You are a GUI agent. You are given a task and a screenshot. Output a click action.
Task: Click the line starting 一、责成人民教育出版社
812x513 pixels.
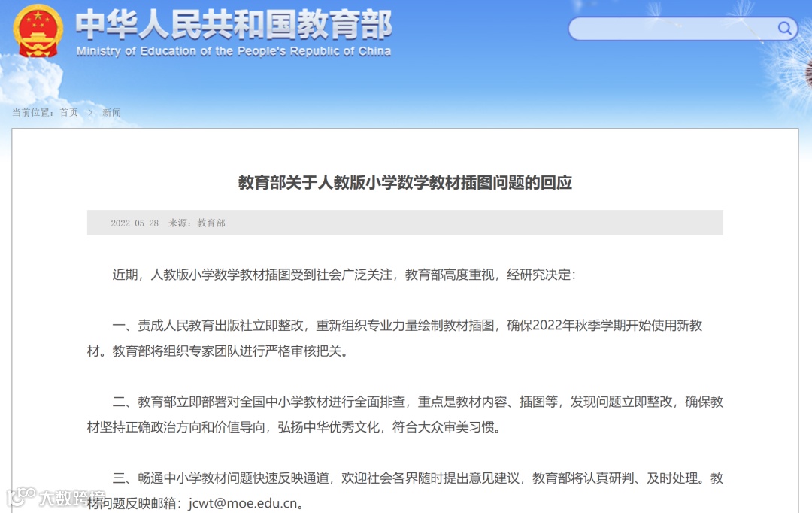[x=407, y=326]
